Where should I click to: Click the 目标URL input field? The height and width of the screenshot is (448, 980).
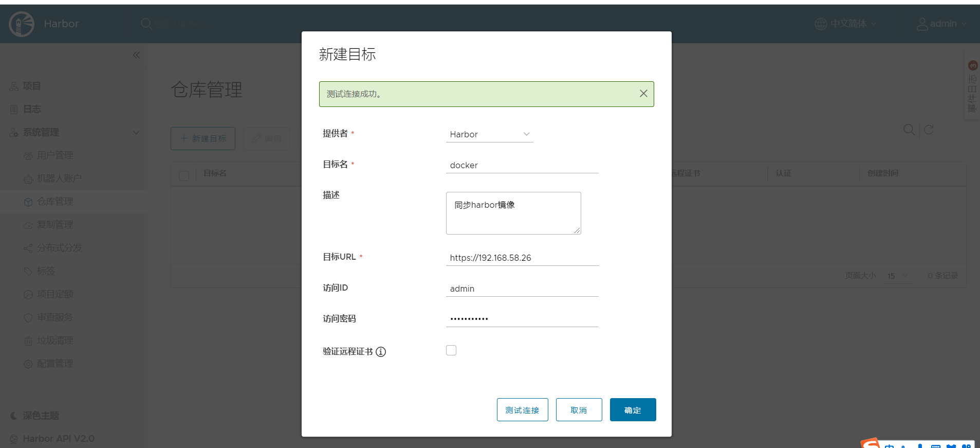pos(522,258)
